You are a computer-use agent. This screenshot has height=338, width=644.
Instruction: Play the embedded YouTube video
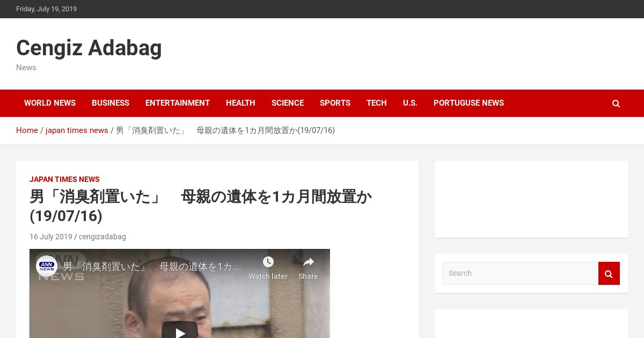tap(180, 333)
